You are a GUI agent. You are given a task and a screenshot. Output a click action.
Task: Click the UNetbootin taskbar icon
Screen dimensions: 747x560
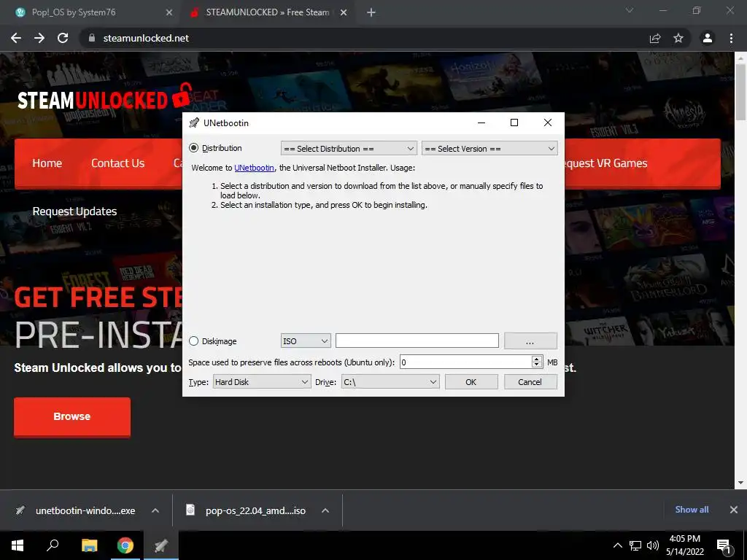point(161,545)
